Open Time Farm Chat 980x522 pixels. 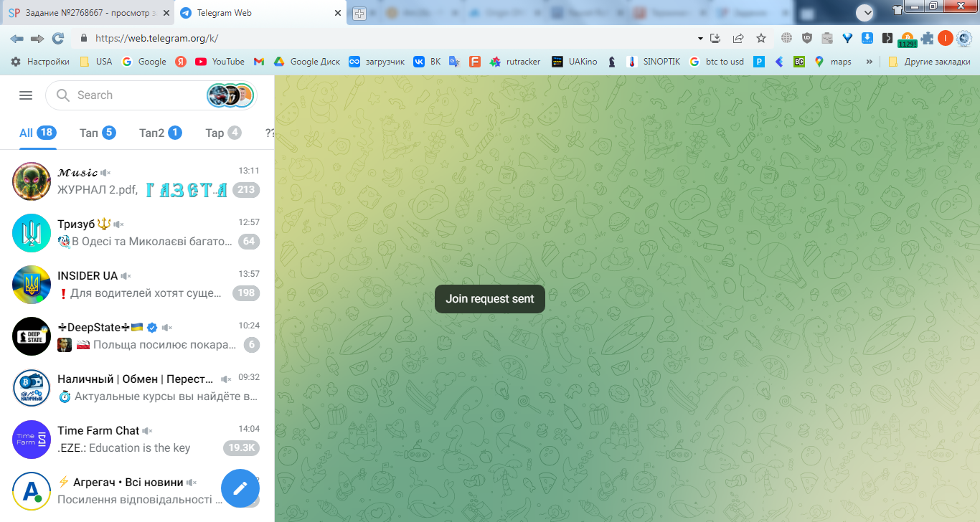pyautogui.click(x=137, y=440)
